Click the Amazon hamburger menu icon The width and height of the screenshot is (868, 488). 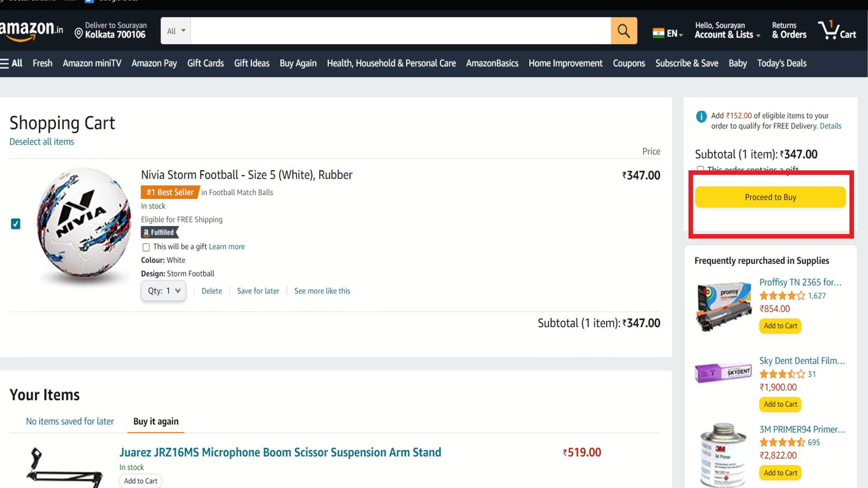(6, 63)
